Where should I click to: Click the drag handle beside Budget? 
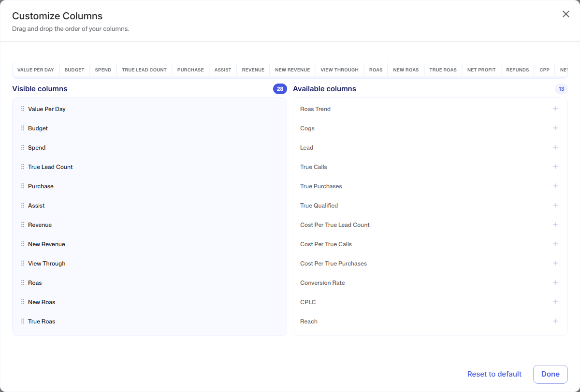coord(23,128)
